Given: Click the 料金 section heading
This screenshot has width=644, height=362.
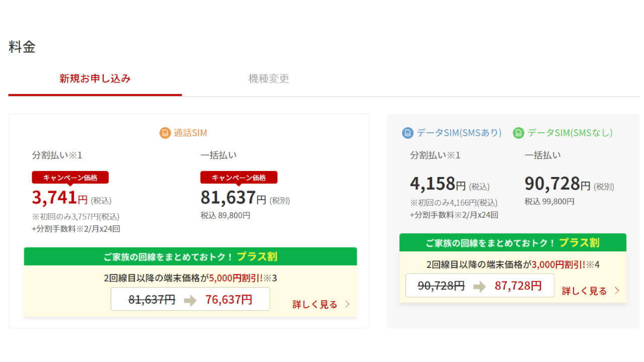Looking at the screenshot, I should tap(22, 47).
